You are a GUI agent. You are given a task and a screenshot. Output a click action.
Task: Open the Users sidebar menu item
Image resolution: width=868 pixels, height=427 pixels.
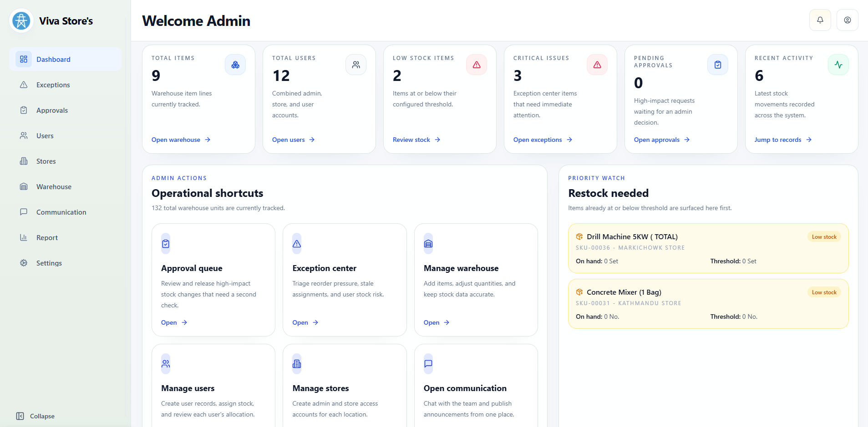65,136
